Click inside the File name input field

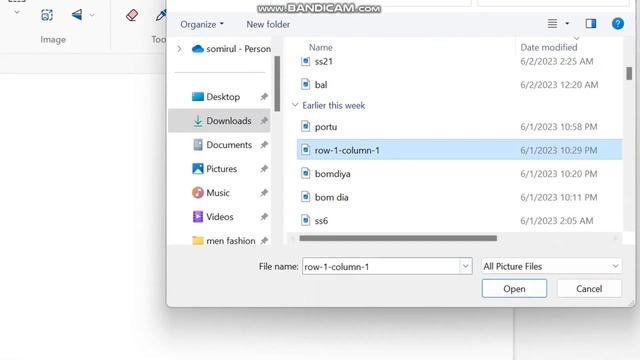tap(380, 267)
